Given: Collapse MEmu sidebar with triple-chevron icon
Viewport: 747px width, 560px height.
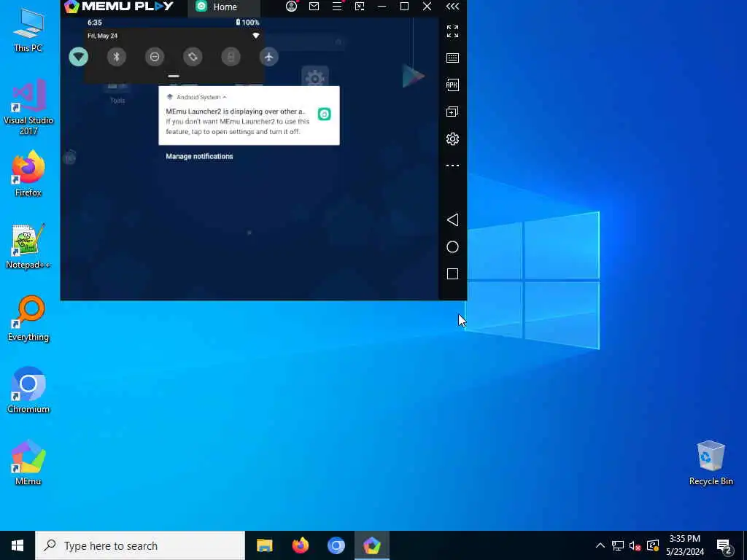Looking at the screenshot, I should [x=452, y=6].
